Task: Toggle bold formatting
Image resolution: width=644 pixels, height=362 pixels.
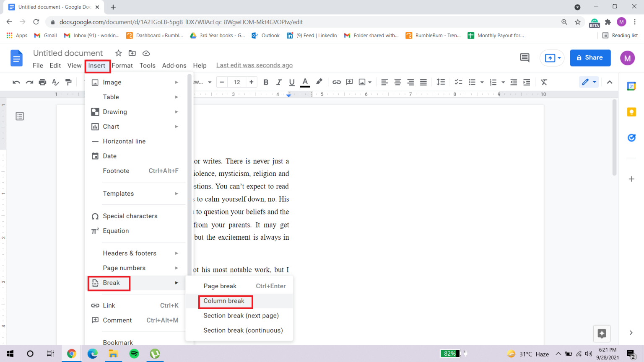Action: [265, 82]
